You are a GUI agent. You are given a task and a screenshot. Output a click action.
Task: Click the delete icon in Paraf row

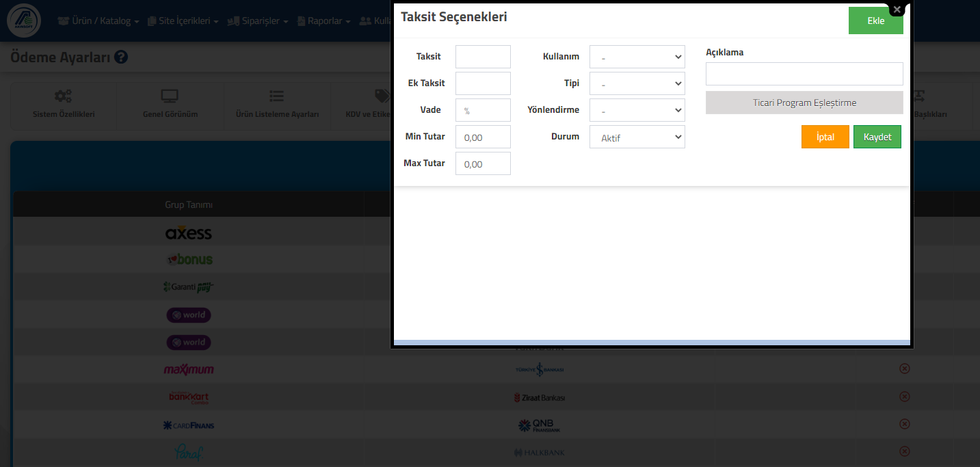pos(904,451)
